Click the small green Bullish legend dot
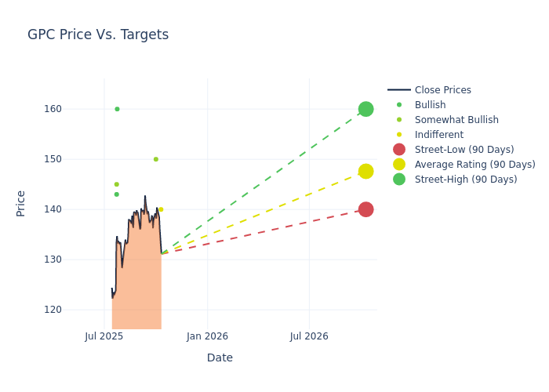 pos(399,105)
